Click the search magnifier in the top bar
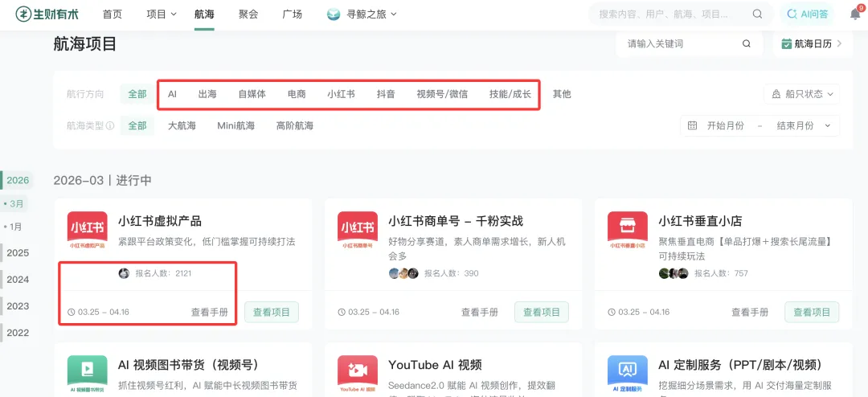 tap(757, 14)
